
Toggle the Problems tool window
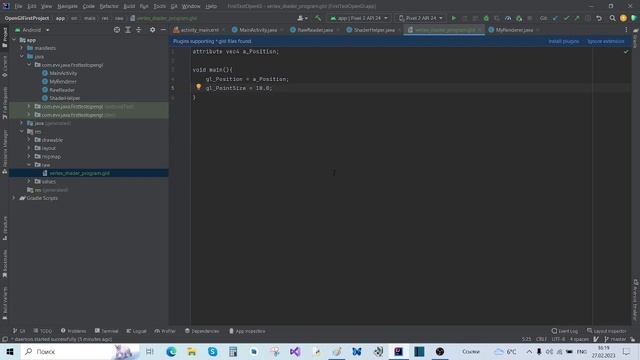coord(73,331)
